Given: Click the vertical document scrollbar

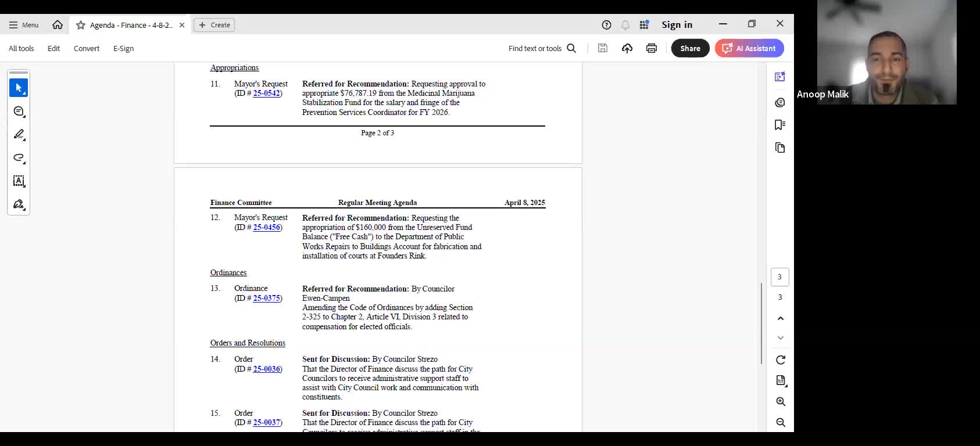Looking at the screenshot, I should (761, 323).
